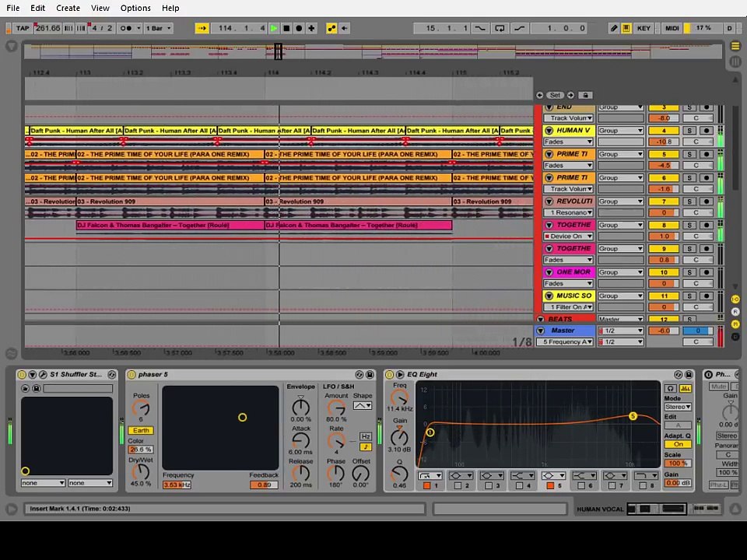
Task: Open the Help menu
Action: tap(170, 8)
